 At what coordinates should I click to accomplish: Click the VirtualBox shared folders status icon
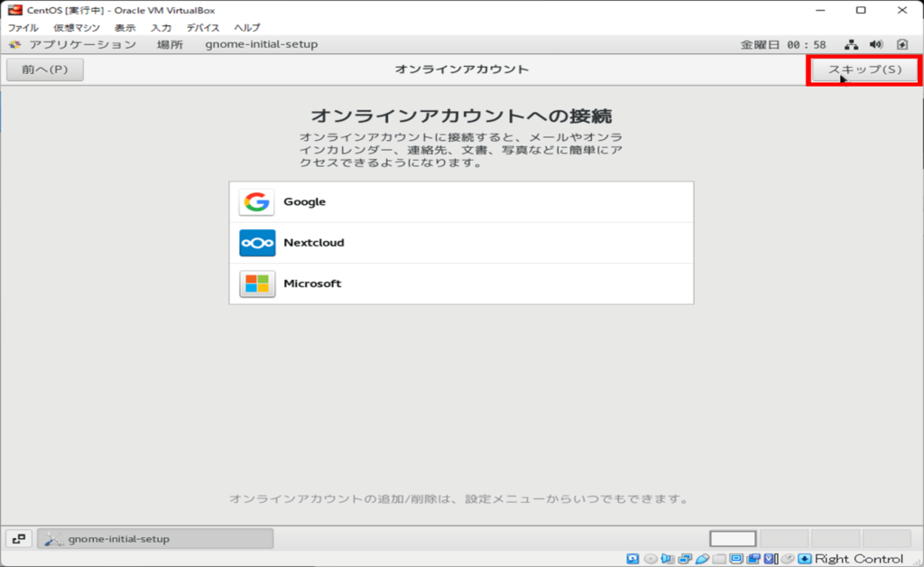click(719, 558)
